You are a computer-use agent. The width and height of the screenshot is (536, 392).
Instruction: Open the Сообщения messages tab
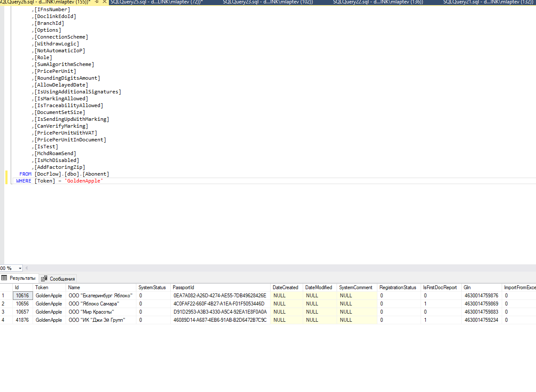pyautogui.click(x=58, y=278)
